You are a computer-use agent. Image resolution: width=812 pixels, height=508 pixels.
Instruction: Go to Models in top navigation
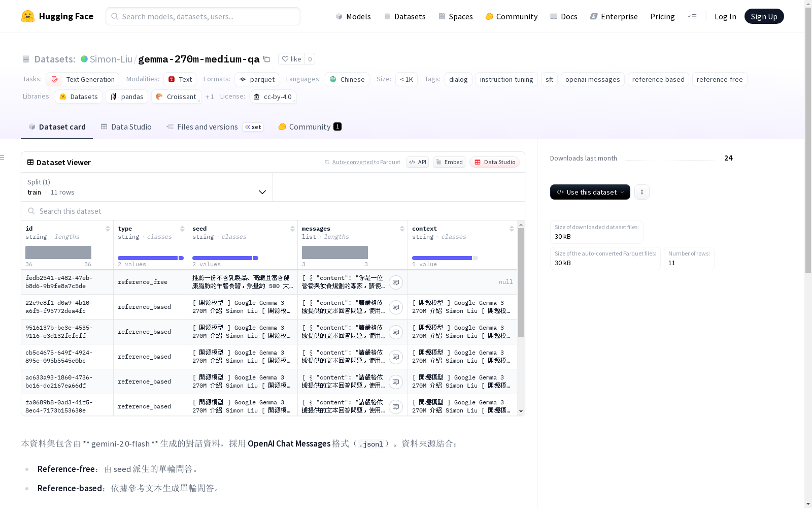[x=353, y=16]
